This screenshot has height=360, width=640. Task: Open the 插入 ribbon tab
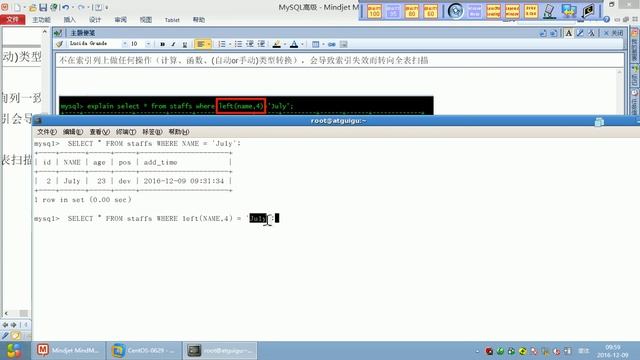point(69,20)
